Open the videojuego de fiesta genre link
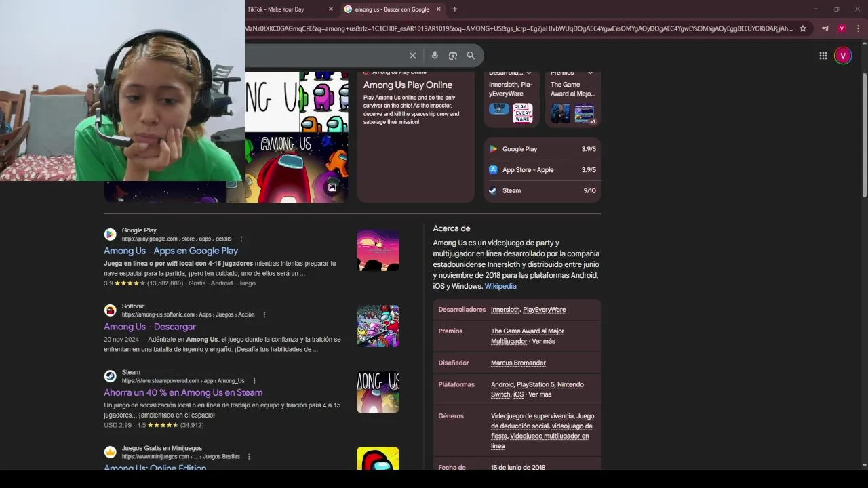 [542, 431]
